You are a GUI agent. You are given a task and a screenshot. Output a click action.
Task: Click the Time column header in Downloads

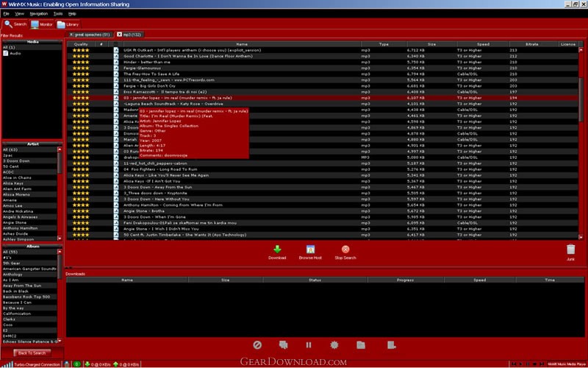pyautogui.click(x=550, y=280)
